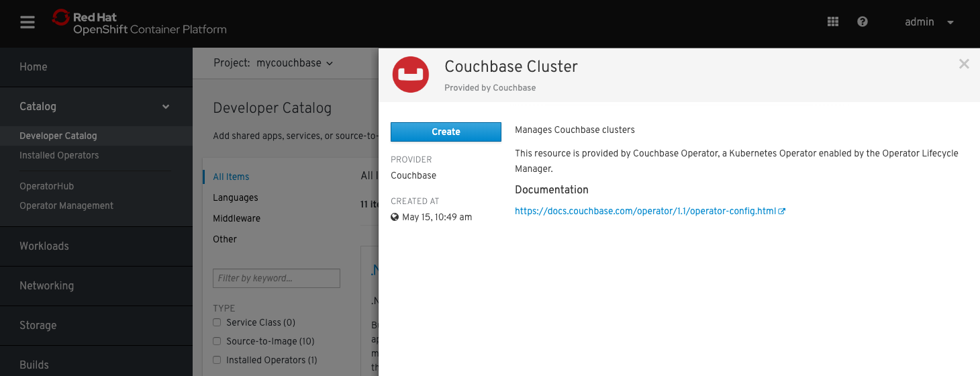Click the Couchbase Cluster title
Viewport: 980px width, 376px height.
pos(511,66)
